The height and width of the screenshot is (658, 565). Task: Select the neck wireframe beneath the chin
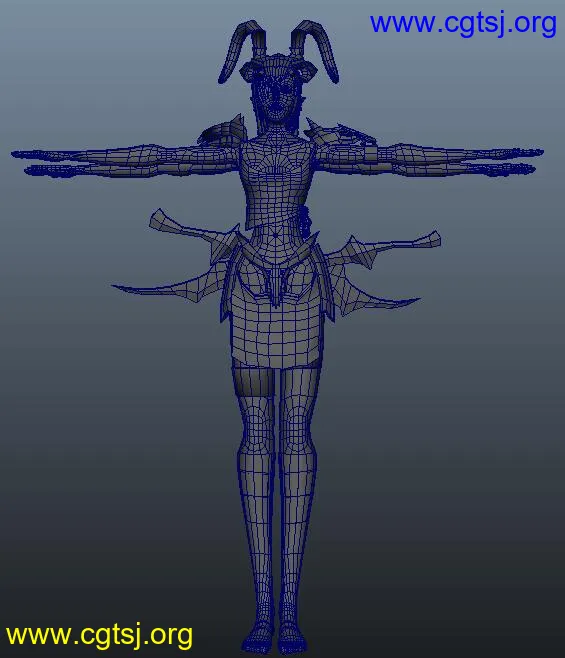tap(275, 128)
